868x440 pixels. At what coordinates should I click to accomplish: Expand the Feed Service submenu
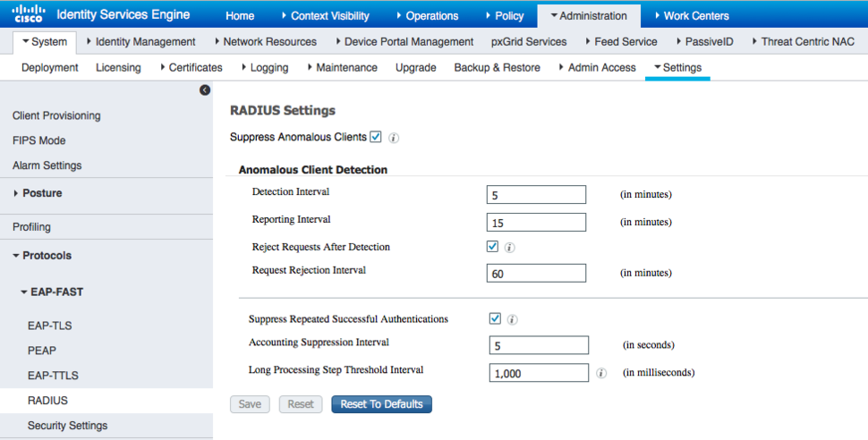621,41
